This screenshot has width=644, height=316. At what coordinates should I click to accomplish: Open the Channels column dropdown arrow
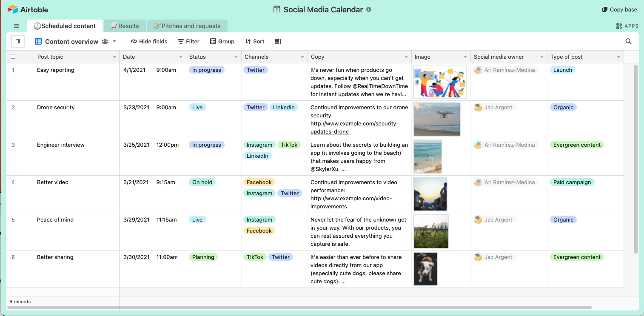pyautogui.click(x=302, y=57)
